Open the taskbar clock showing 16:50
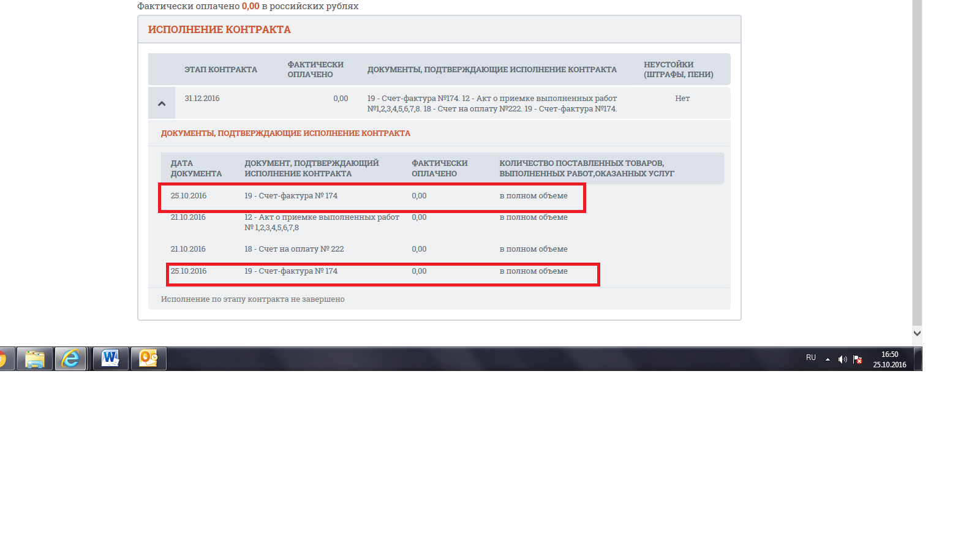Screen dimensions: 980x551 (890, 359)
